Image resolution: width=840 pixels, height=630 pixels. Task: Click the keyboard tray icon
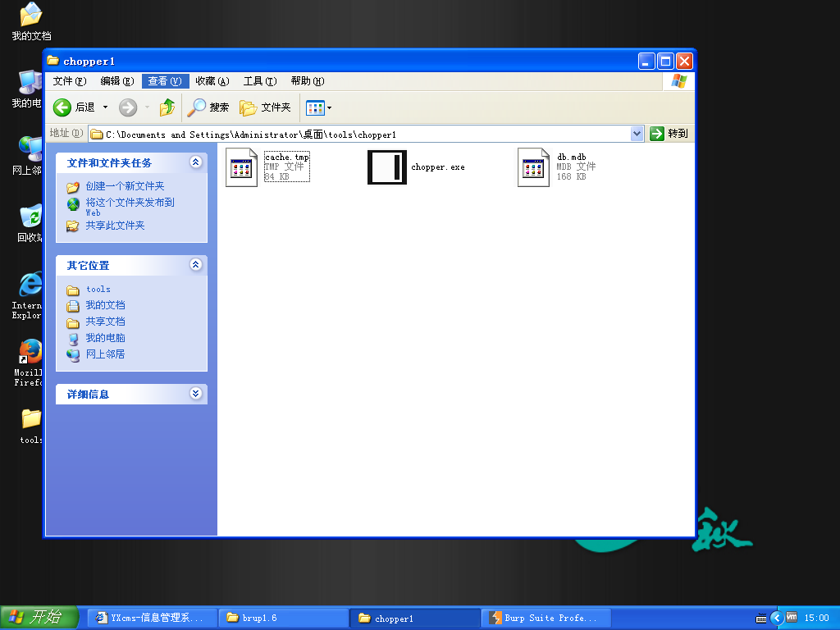(760, 619)
